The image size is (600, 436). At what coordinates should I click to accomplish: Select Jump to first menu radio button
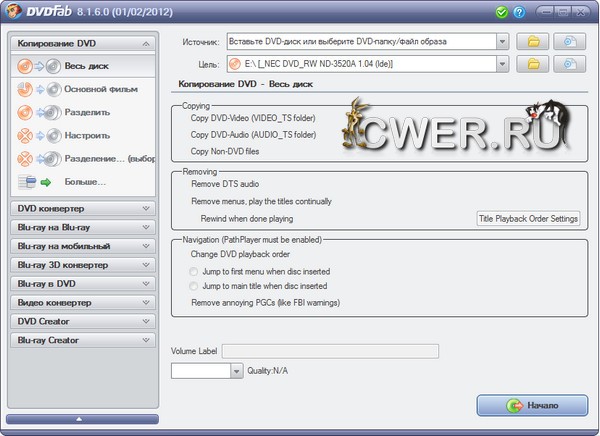pos(194,271)
